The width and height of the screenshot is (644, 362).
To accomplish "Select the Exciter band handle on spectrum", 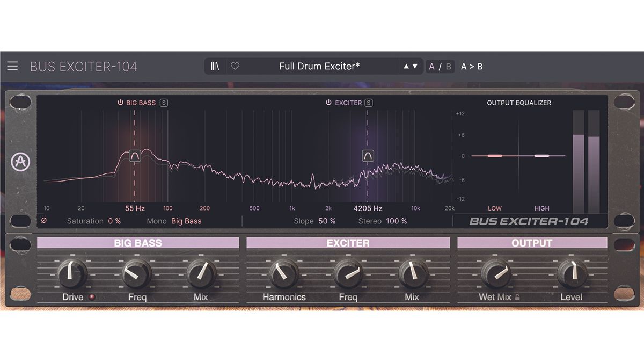I will click(x=367, y=156).
